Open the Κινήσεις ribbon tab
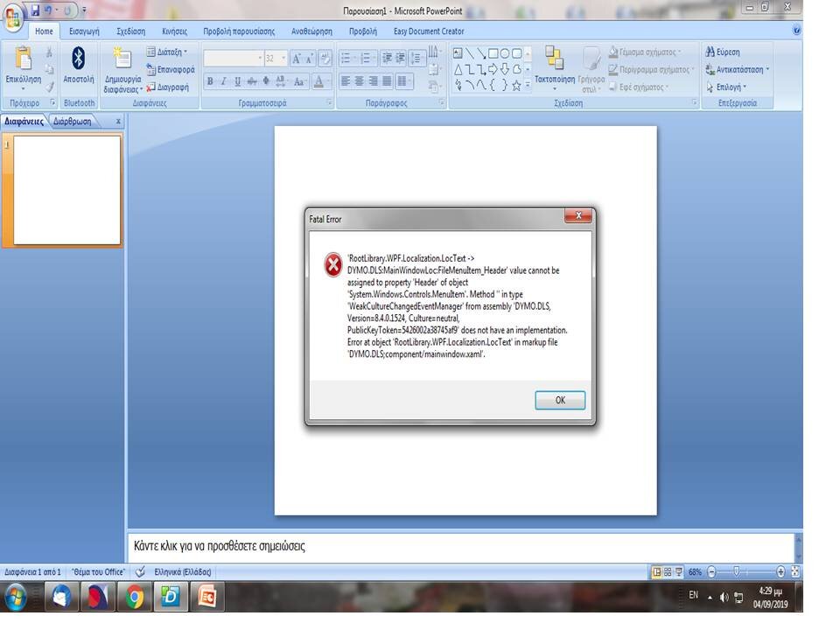 click(175, 31)
